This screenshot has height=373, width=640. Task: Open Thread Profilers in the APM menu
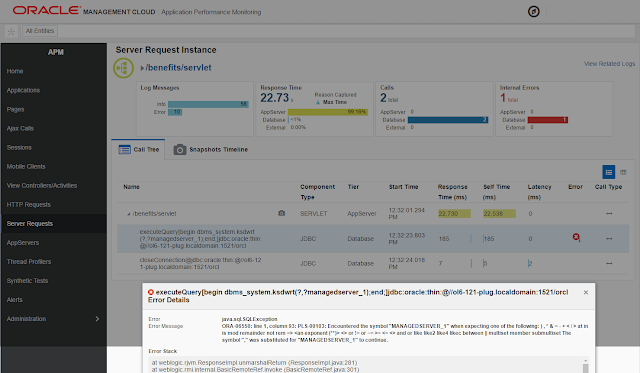coord(29,262)
